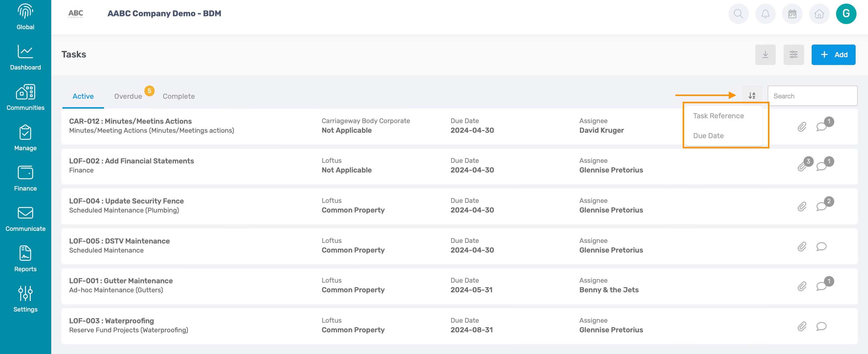Open notifications bell icon
Viewport: 868px width, 354px height.
click(x=765, y=14)
